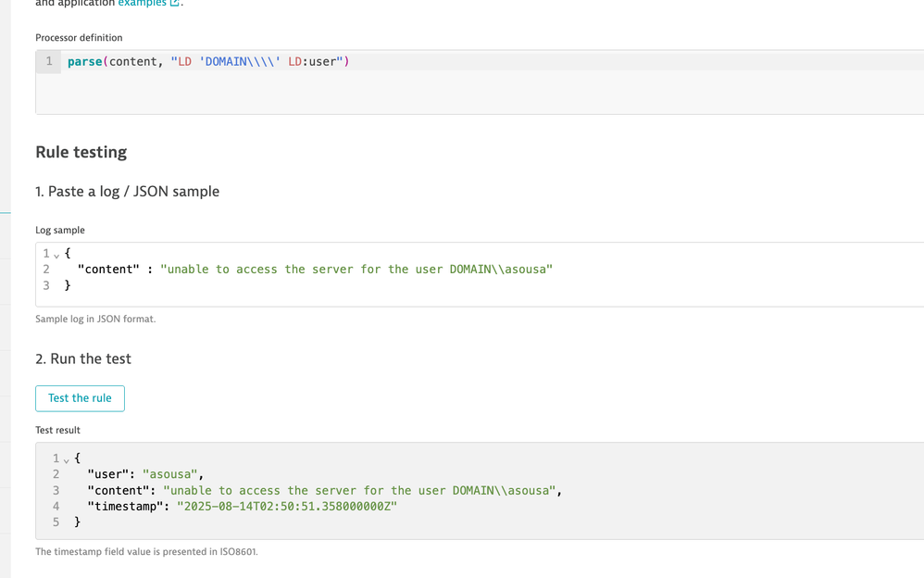
Task: Click the log sample "content" line
Action: pyautogui.click(x=315, y=269)
